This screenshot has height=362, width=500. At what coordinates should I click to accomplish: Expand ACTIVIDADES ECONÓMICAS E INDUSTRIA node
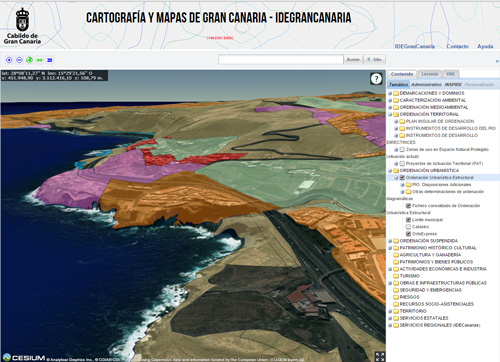click(390, 269)
